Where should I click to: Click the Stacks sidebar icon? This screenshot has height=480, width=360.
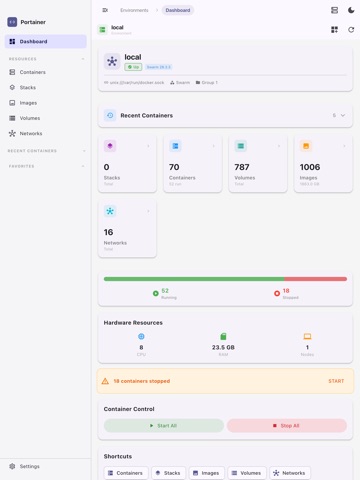click(x=12, y=87)
